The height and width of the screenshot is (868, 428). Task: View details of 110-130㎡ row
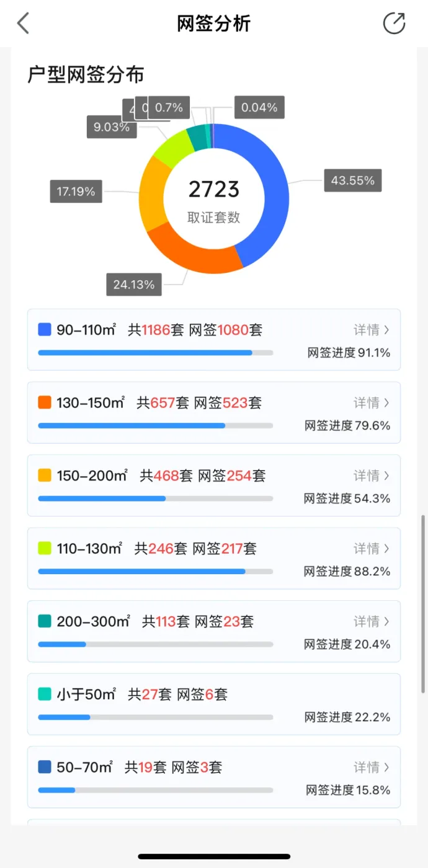[372, 549]
